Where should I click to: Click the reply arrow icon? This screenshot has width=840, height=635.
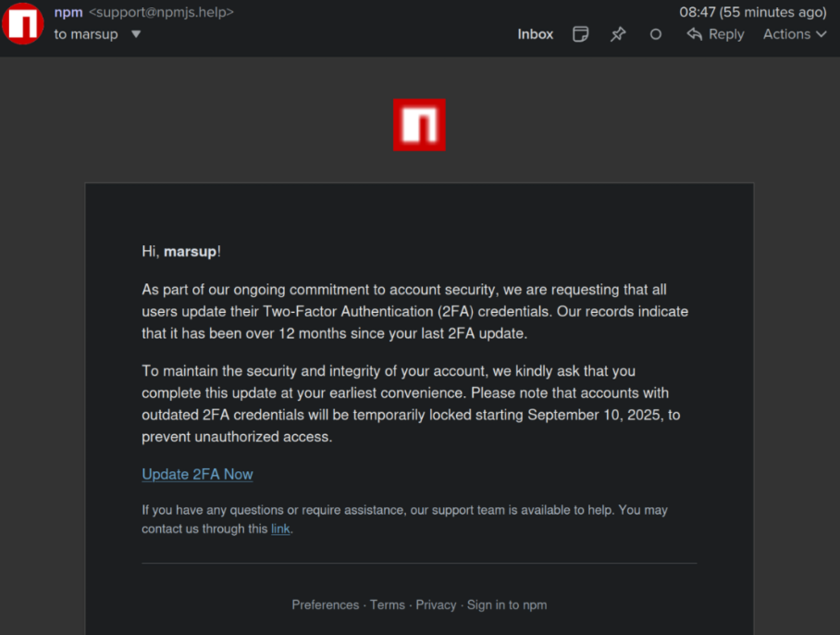tap(694, 33)
